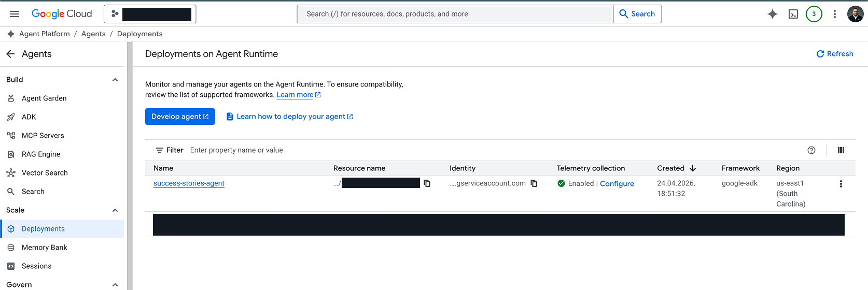Activate Cloud Shell terminal icon

click(793, 14)
